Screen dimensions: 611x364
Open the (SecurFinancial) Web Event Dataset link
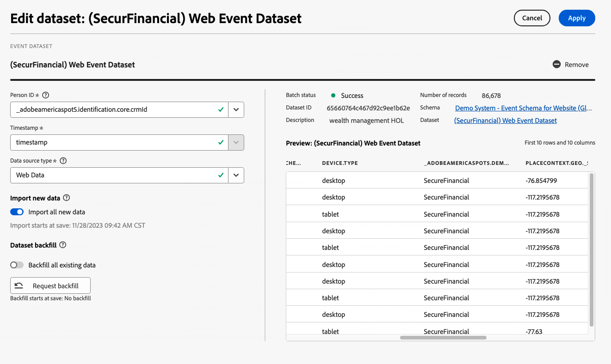point(506,121)
